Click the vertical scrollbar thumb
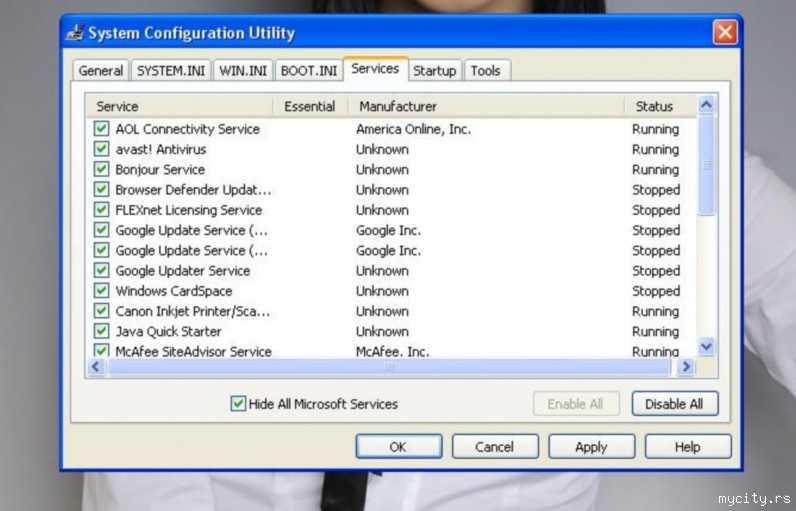Screen dimensions: 796x511 tap(706, 165)
